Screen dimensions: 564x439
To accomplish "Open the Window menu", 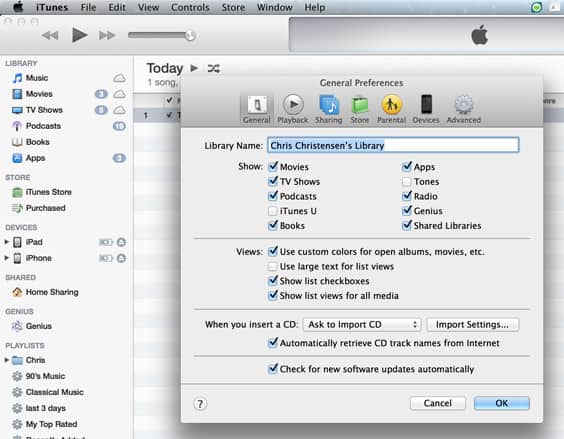I will pyautogui.click(x=274, y=7).
